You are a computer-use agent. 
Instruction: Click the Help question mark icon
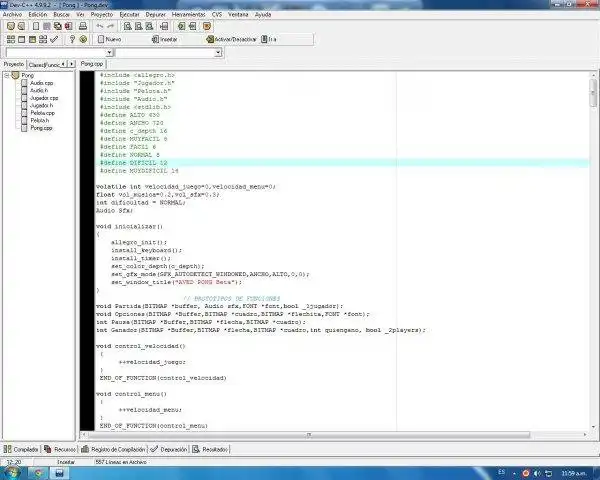click(x=72, y=39)
